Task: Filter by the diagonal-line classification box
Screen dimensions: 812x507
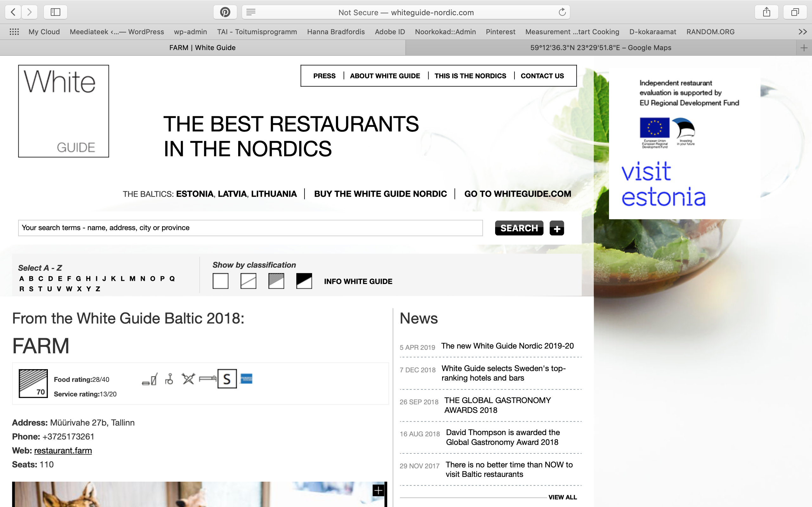Action: pos(248,281)
